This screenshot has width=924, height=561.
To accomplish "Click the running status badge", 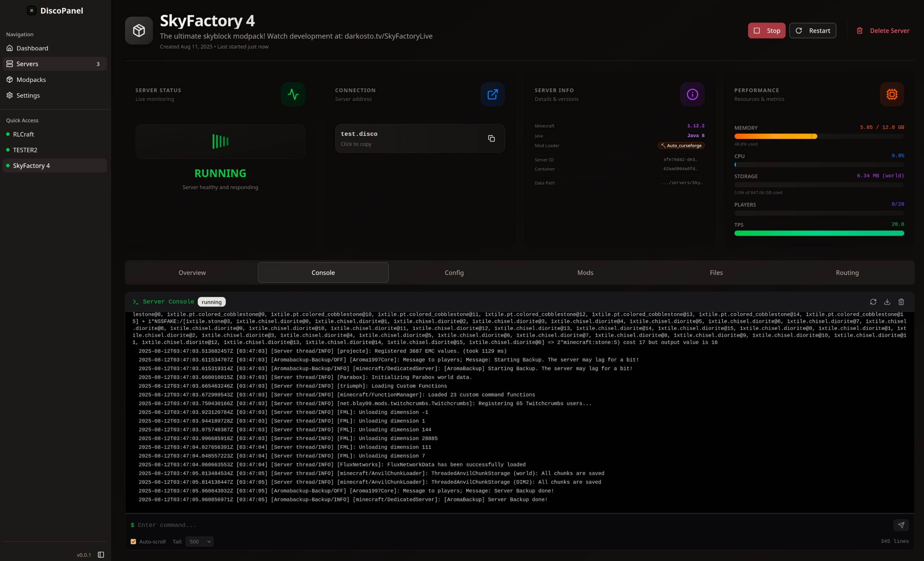I will tap(212, 302).
